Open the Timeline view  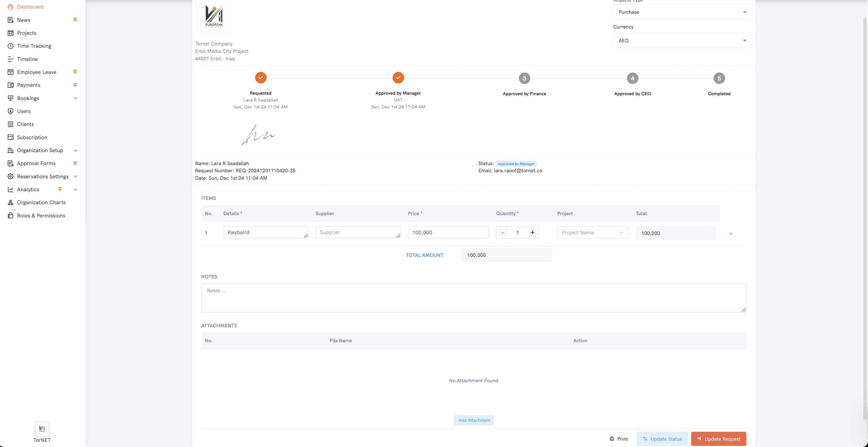pos(27,59)
